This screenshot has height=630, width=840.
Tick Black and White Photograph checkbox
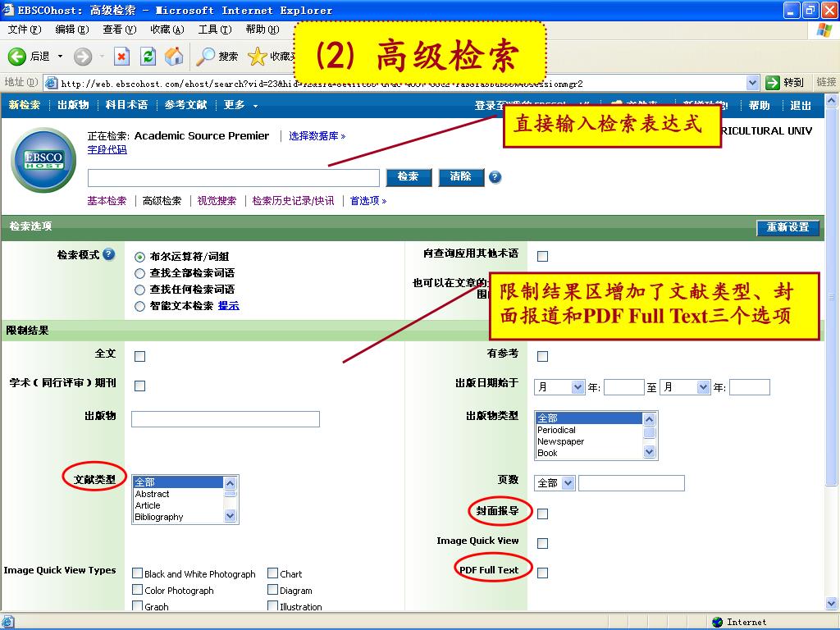click(x=137, y=573)
